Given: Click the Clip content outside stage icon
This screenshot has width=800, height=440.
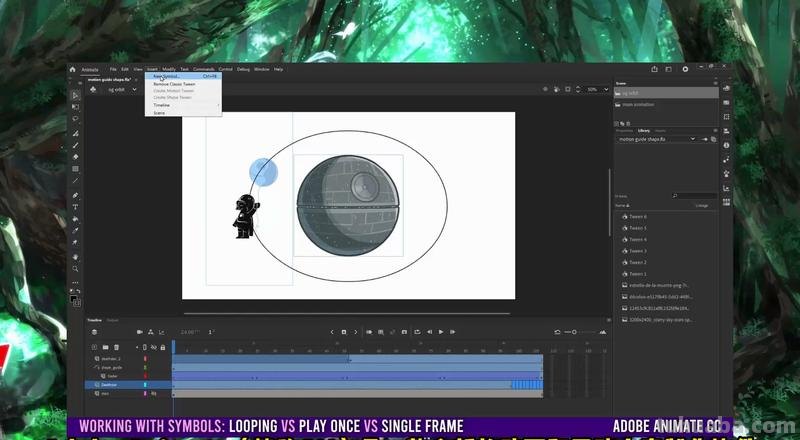Looking at the screenshot, I should [x=568, y=89].
